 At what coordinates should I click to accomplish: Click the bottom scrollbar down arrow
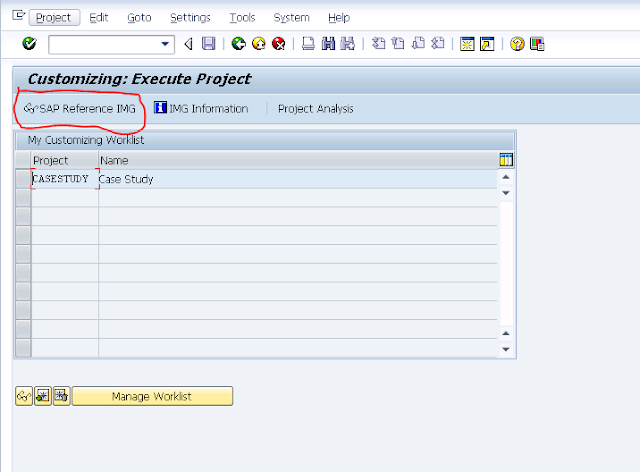tap(506, 349)
